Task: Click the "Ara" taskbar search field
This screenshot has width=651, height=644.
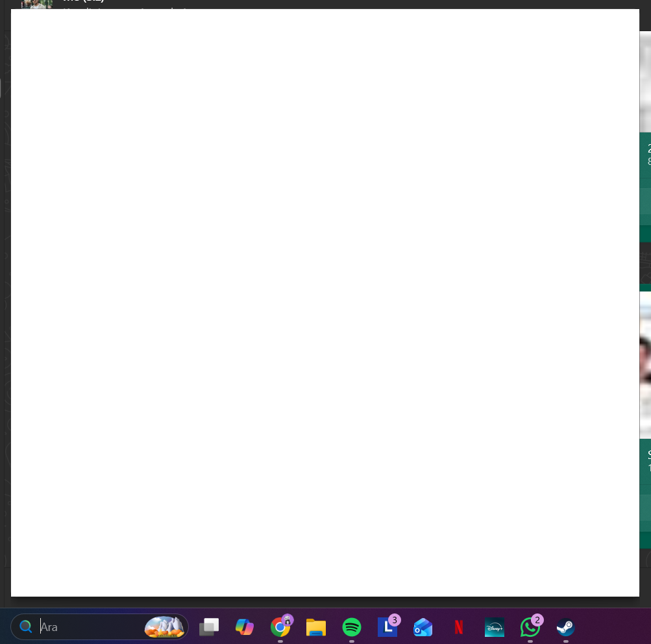Action: coord(100,626)
